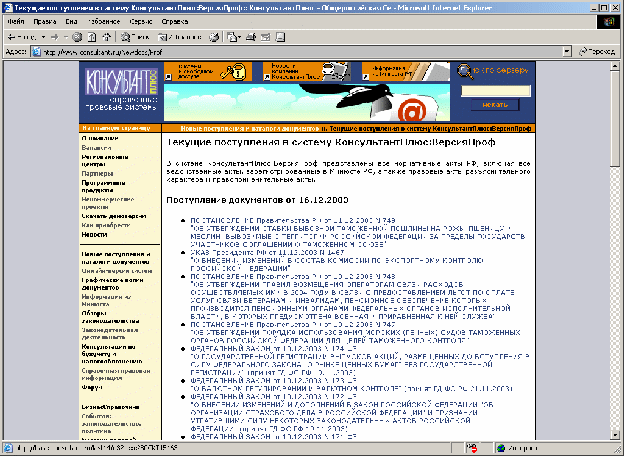This screenshot has width=625, height=457.
Task: Click the Refresh page toolbar icon
Action: 92,37
